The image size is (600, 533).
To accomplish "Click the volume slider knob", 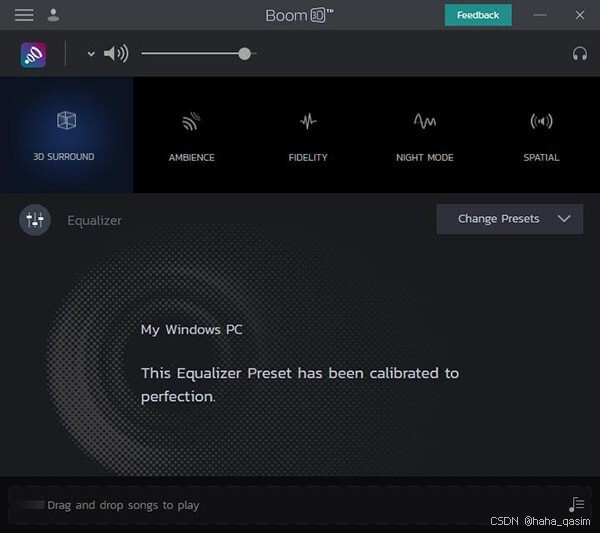I will 245,54.
